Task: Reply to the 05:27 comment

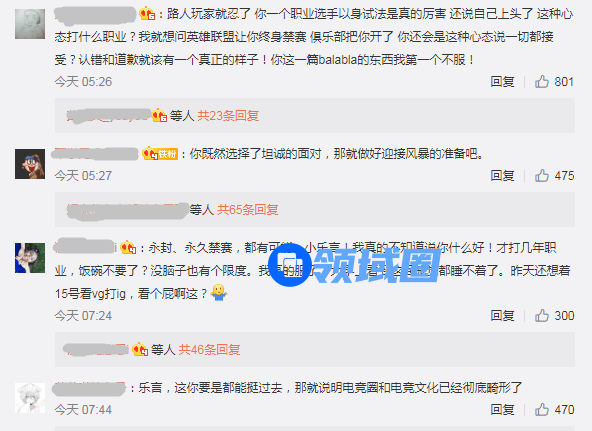Action: click(502, 175)
